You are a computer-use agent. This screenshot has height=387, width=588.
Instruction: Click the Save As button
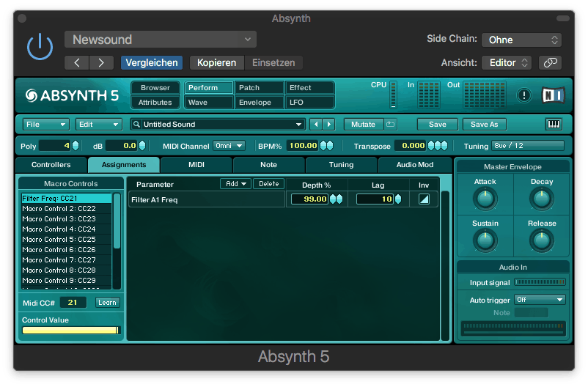(484, 125)
